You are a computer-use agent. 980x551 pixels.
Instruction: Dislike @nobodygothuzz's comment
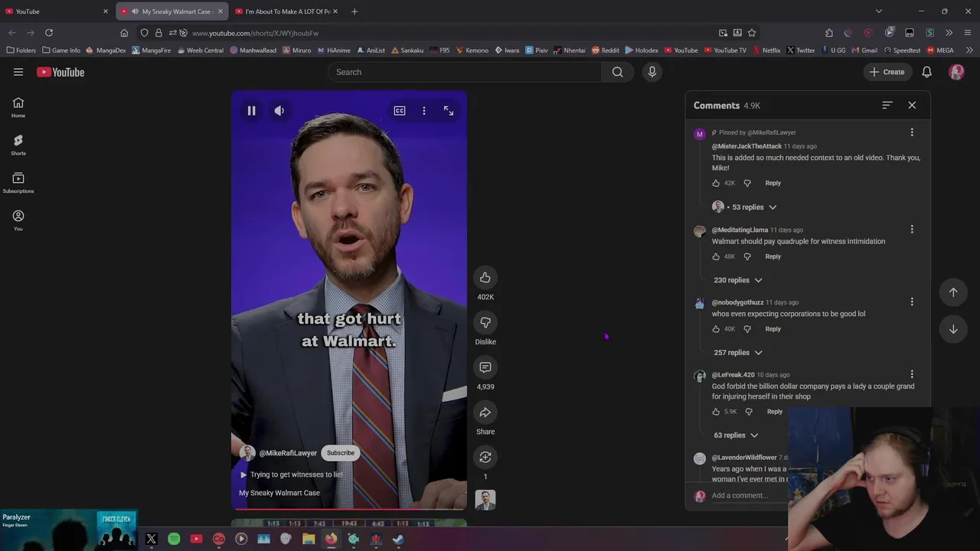(747, 330)
